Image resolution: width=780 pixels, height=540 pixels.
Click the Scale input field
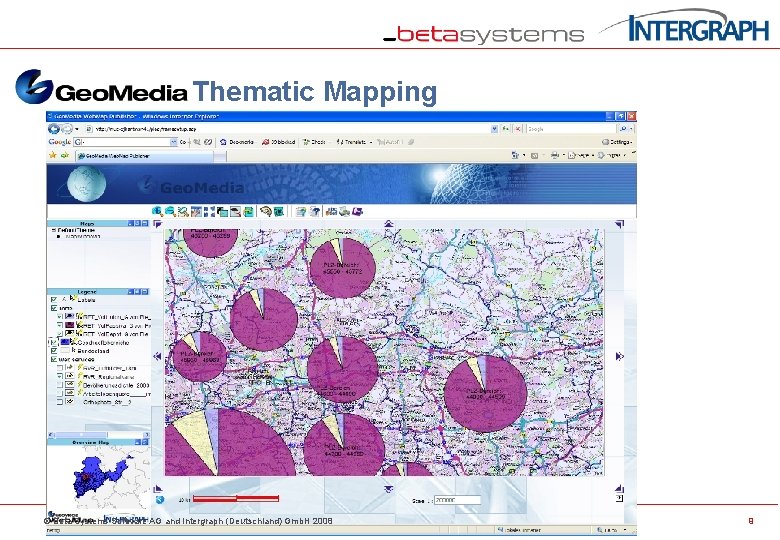pyautogui.click(x=457, y=500)
